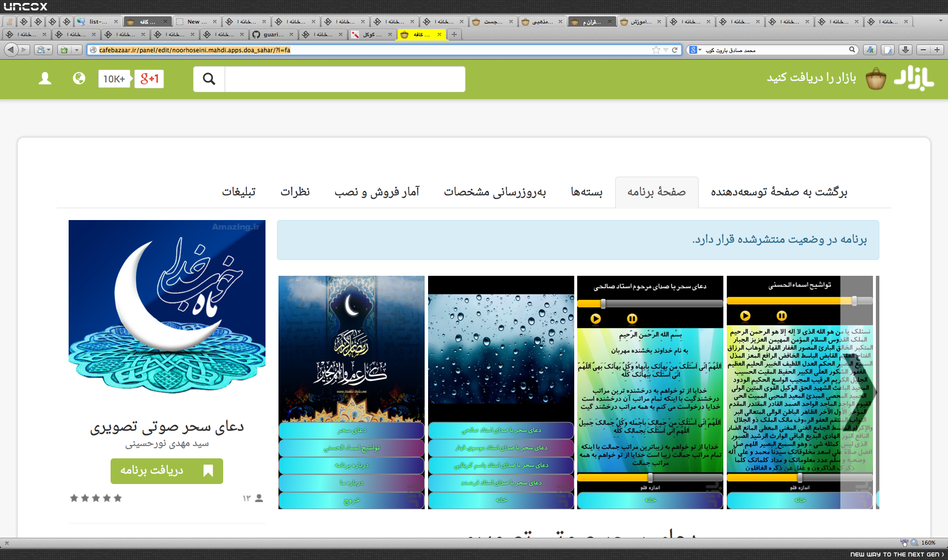Open a new tab with the plus button
948x560 pixels.
(454, 35)
